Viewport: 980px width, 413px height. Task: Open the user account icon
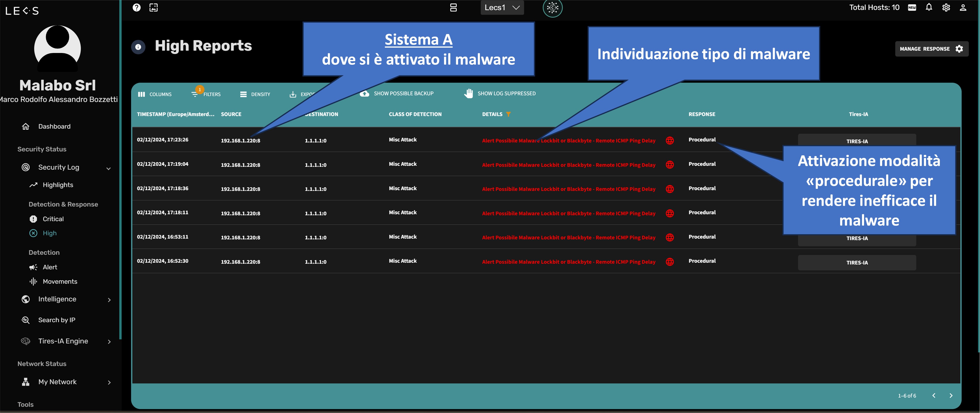(963, 8)
